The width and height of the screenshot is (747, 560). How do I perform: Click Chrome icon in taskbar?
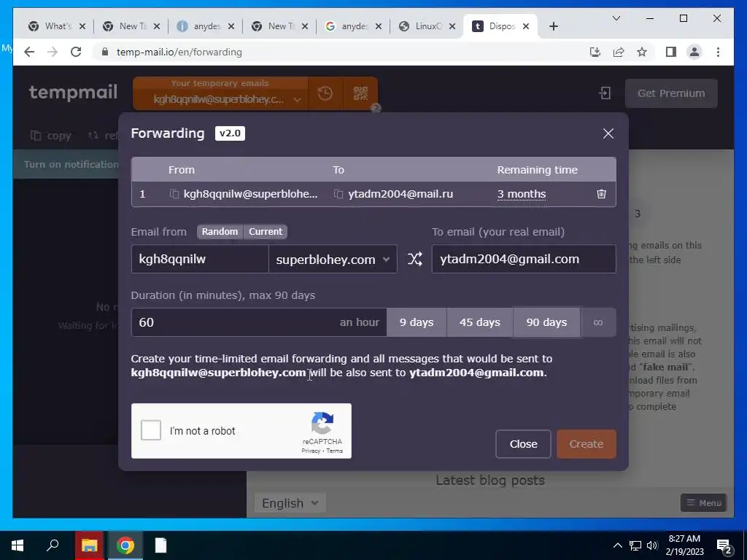(x=125, y=545)
